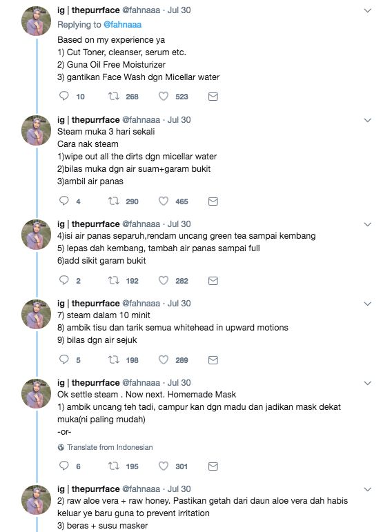Image resolution: width=392 pixels, height=532 pixels.
Task: Message icon under the green tea tweet
Action: click(213, 281)
